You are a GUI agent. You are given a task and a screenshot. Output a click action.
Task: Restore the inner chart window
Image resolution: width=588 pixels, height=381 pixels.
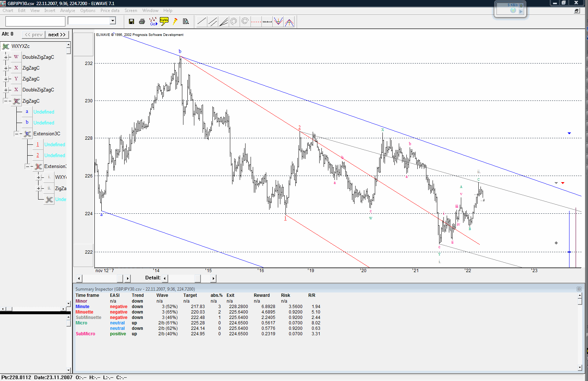click(x=577, y=11)
